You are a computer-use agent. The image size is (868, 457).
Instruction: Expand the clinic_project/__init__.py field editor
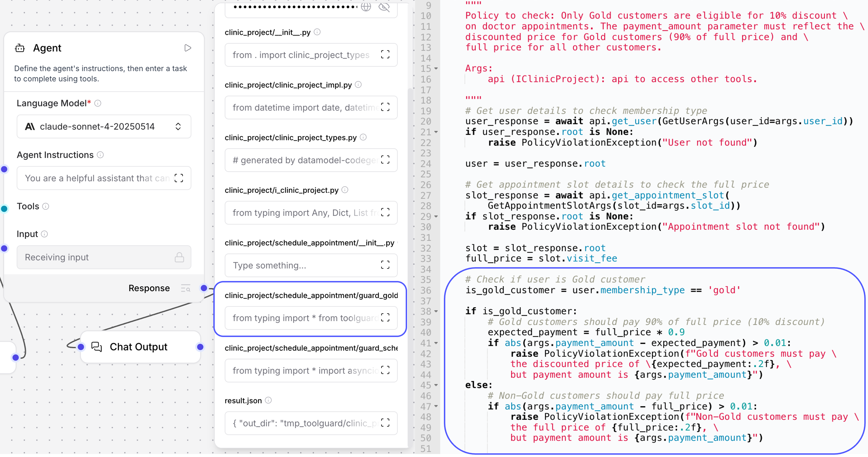tap(385, 55)
